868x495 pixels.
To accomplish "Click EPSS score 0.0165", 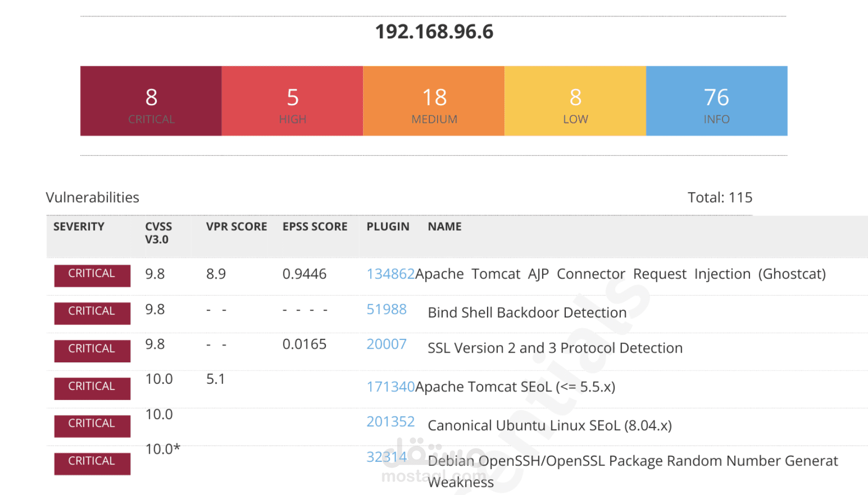I will tap(304, 344).
